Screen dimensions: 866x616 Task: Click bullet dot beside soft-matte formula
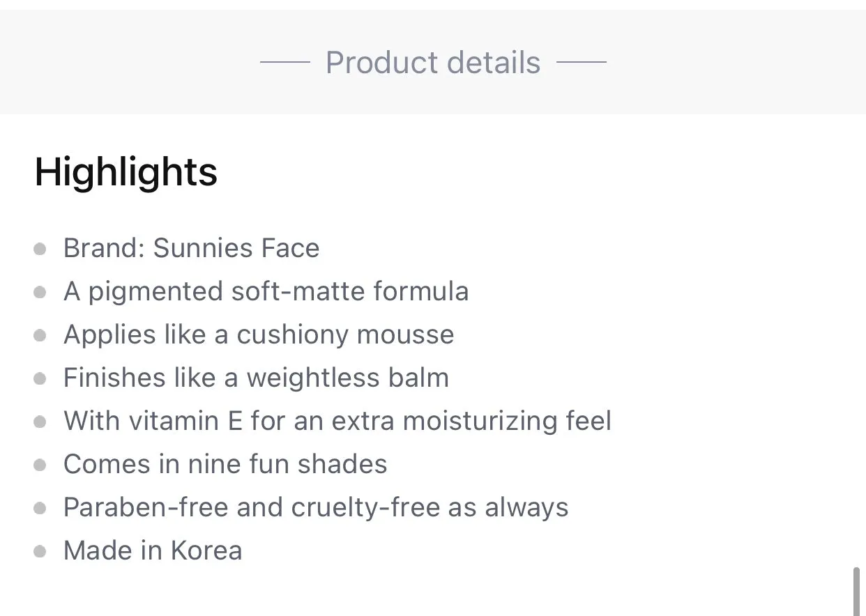(x=40, y=292)
